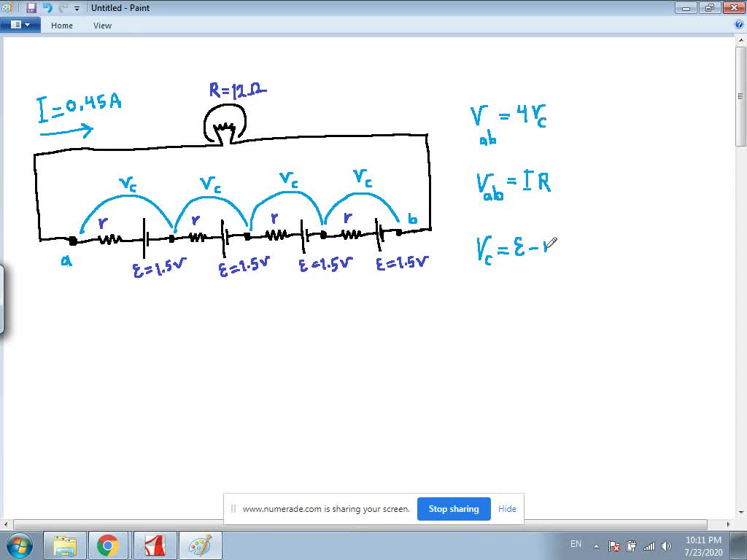Click the Stop sharing button
The width and height of the screenshot is (747, 560).
453,509
